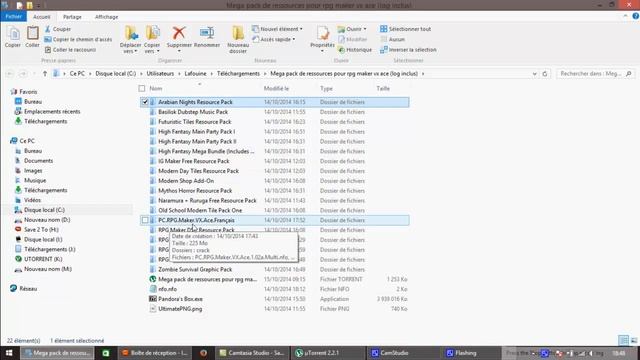Open Camtasia Studio from the taskbar
This screenshot has width=640, height=360.
(251, 353)
